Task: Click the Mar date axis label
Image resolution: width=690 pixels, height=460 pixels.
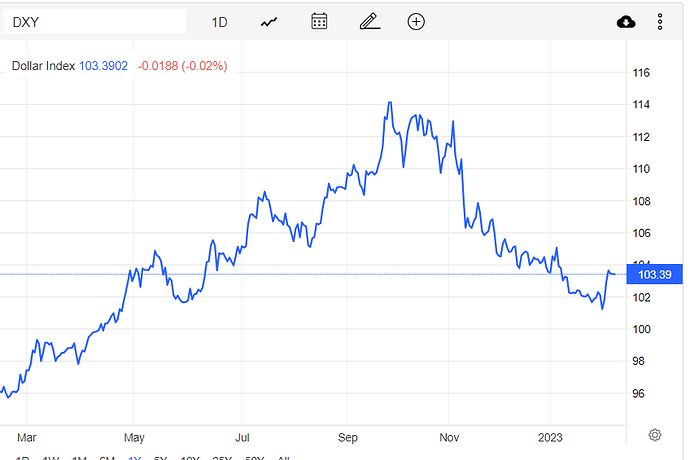Action: (26, 437)
